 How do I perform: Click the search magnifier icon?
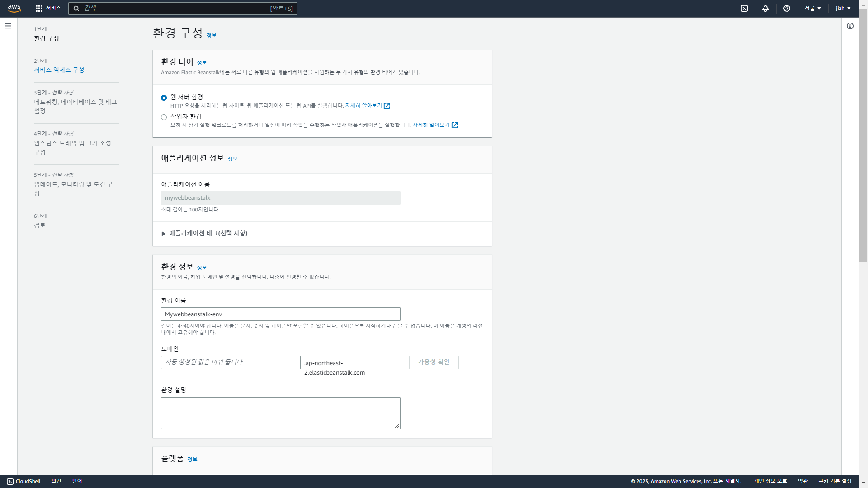tap(76, 9)
